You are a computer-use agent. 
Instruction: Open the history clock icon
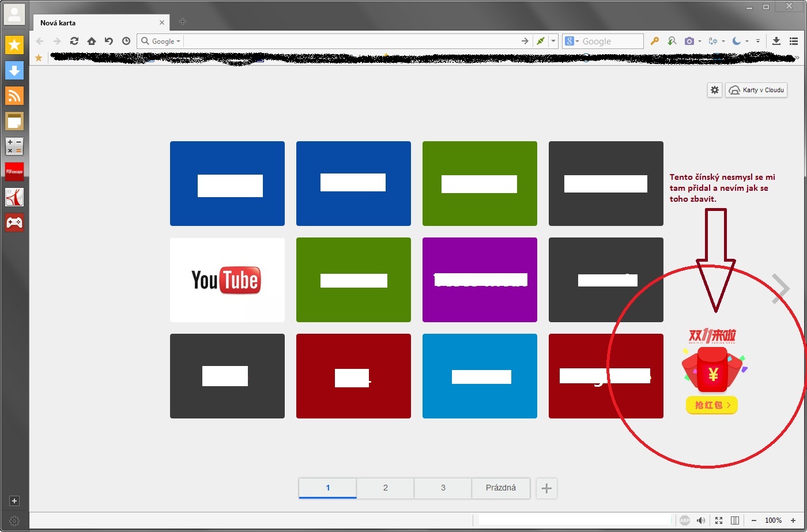126,41
